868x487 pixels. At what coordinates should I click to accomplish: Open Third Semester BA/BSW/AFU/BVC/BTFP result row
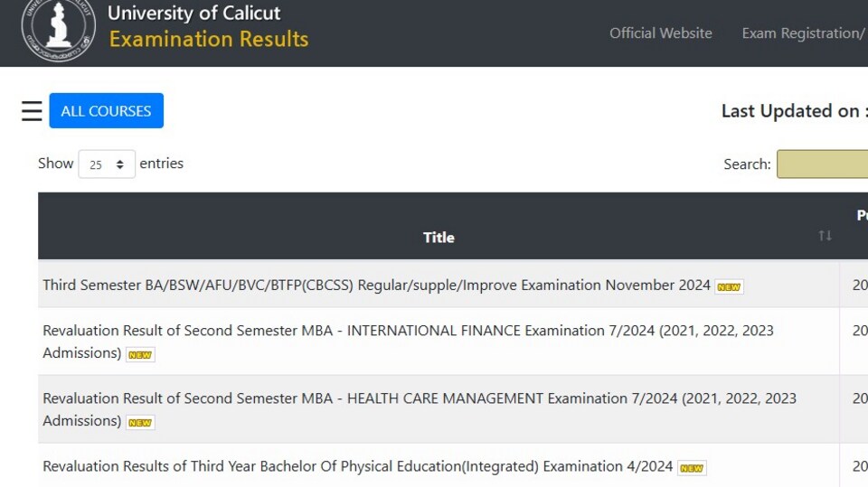click(376, 285)
